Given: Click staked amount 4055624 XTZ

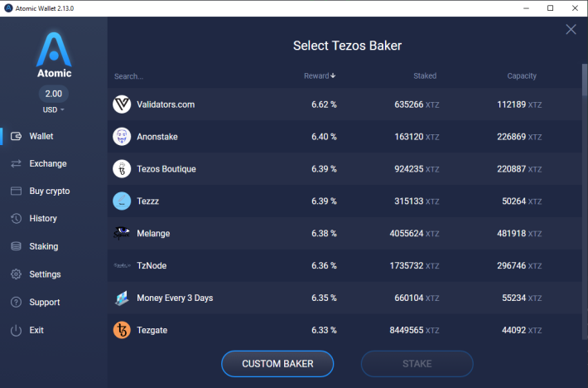Looking at the screenshot, I should [x=414, y=234].
